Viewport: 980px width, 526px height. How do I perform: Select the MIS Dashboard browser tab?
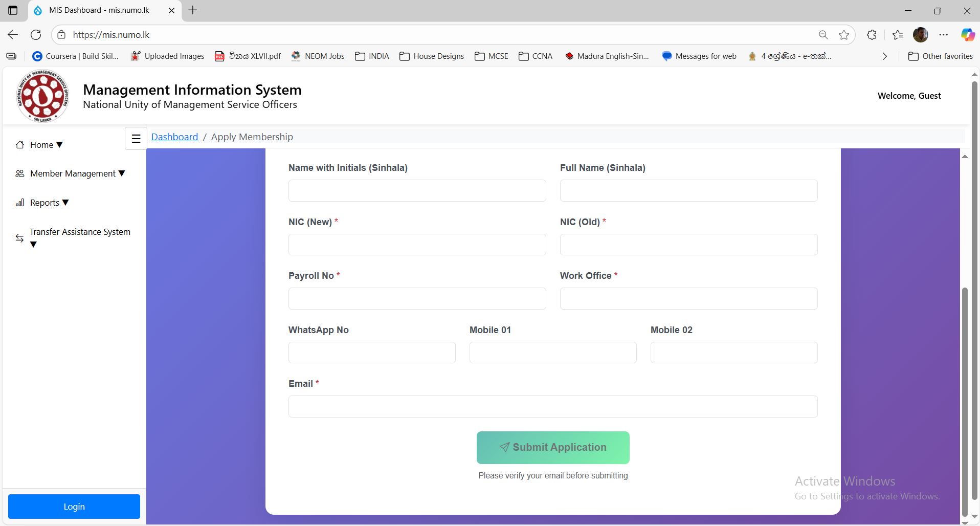pyautogui.click(x=99, y=10)
